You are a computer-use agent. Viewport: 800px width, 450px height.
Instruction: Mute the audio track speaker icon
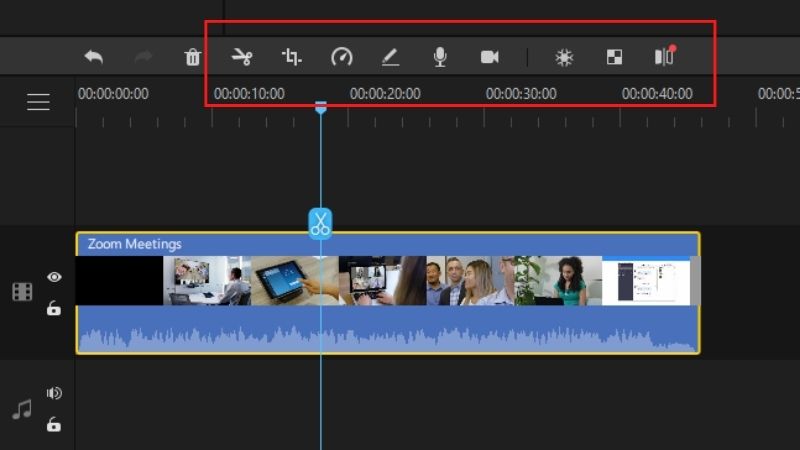pos(54,393)
